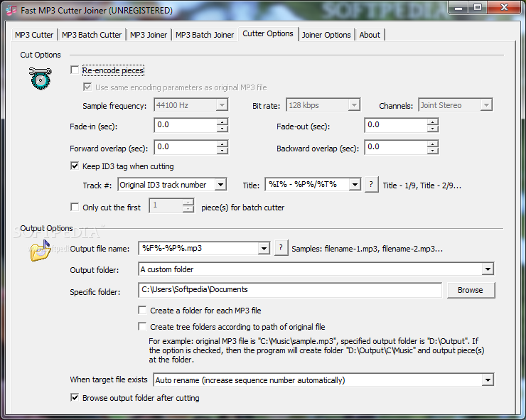Click the Browse button
This screenshot has height=420, width=526.
(x=471, y=290)
